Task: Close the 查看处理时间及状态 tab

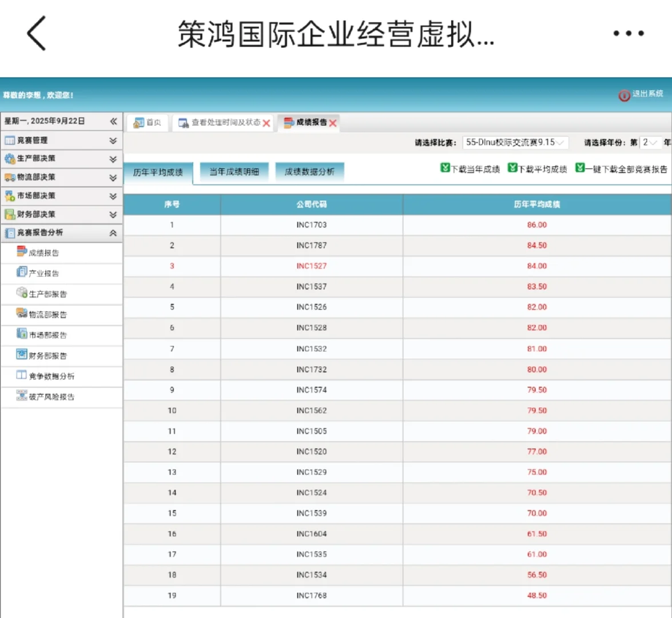Action: pyautogui.click(x=266, y=124)
